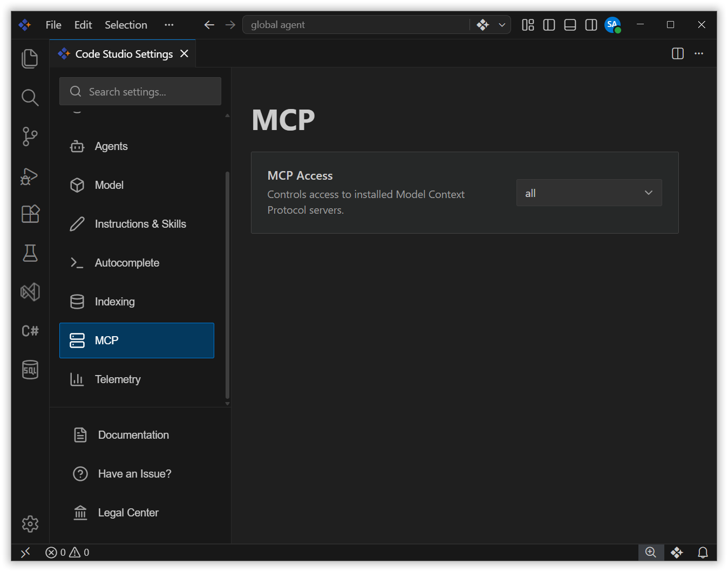728x572 pixels.
Task: Open the Extensions view icon
Action: (x=30, y=214)
